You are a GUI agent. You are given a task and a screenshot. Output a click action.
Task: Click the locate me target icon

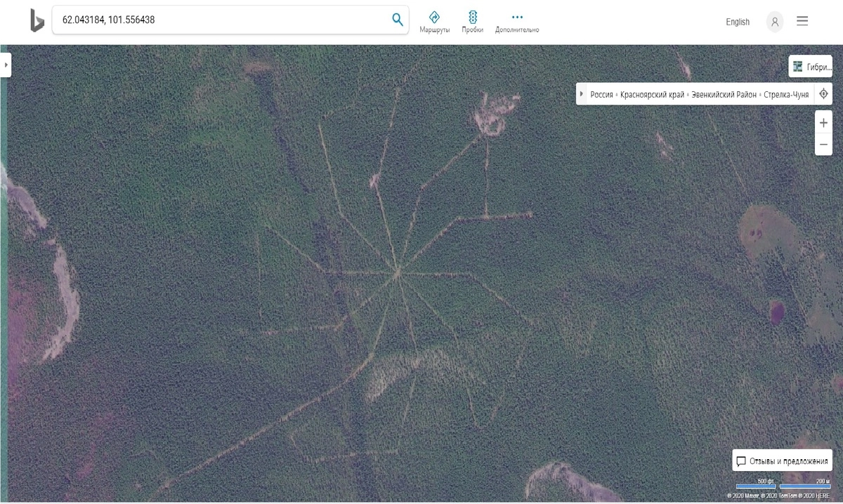click(x=823, y=94)
